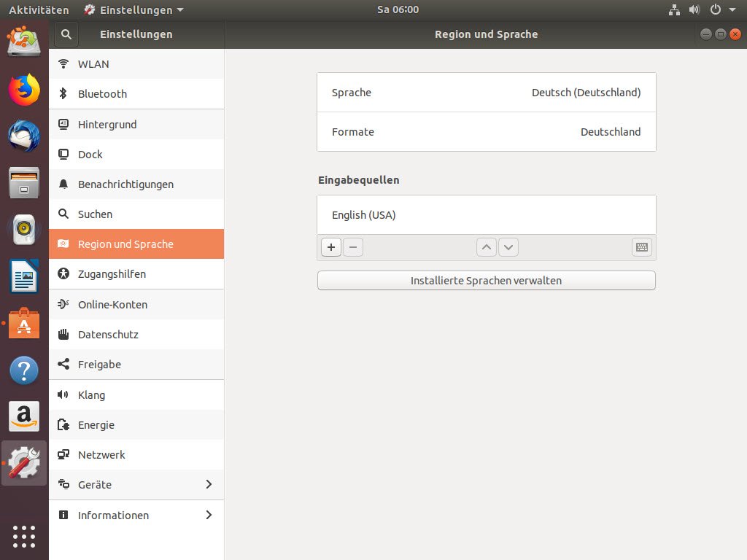Open Firefox from the dock

(24, 90)
